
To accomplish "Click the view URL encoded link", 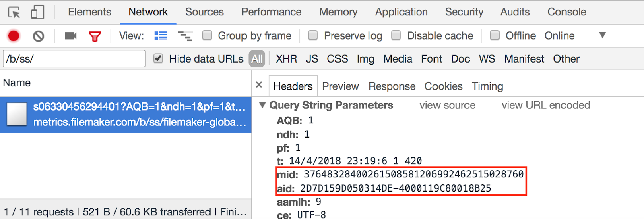I will point(545,105).
